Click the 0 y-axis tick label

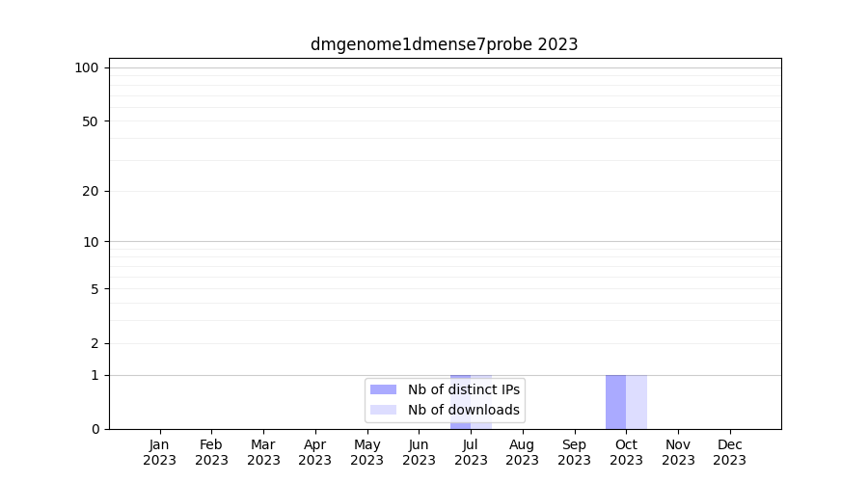94,429
